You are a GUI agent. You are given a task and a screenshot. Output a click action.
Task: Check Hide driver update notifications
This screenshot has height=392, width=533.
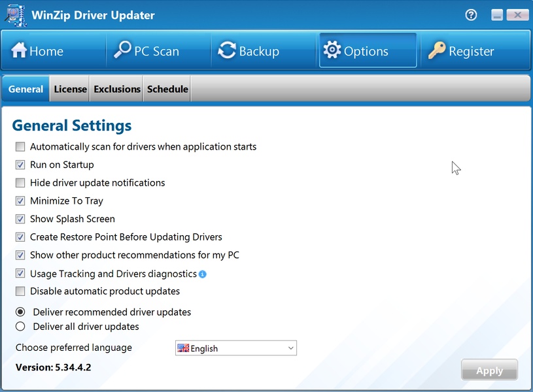[x=20, y=183]
